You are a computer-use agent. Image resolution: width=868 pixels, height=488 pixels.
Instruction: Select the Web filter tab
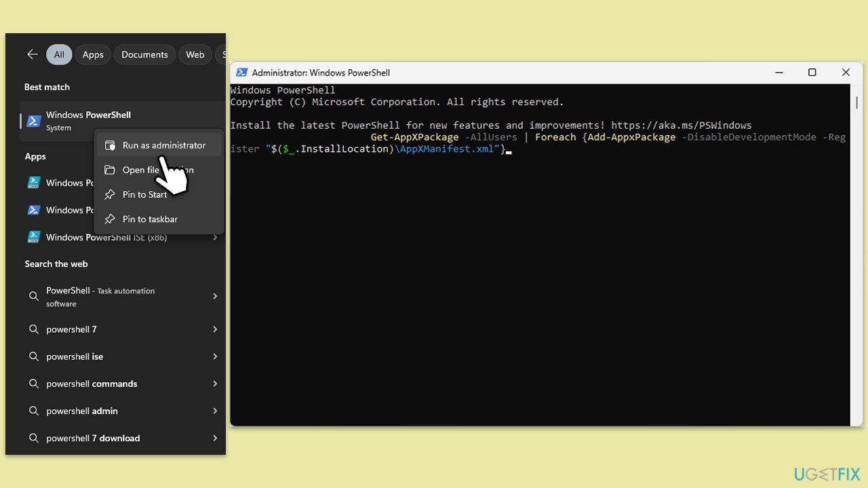click(x=195, y=55)
